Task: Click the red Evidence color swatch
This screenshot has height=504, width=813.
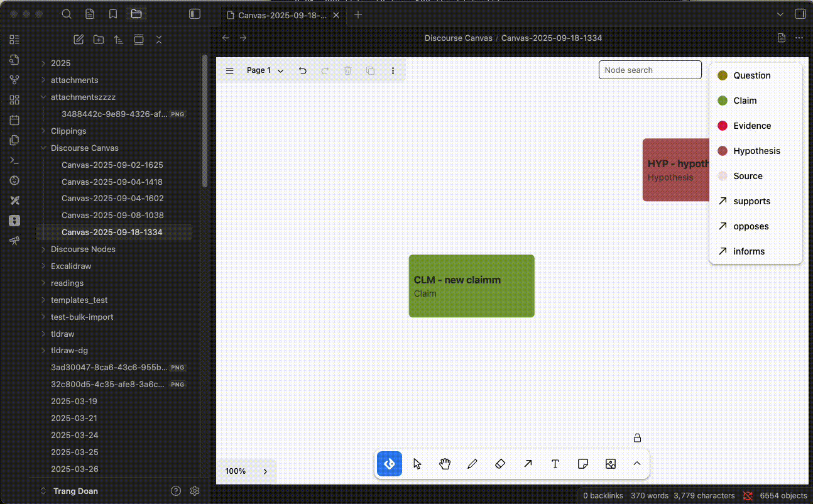Action: pyautogui.click(x=722, y=126)
